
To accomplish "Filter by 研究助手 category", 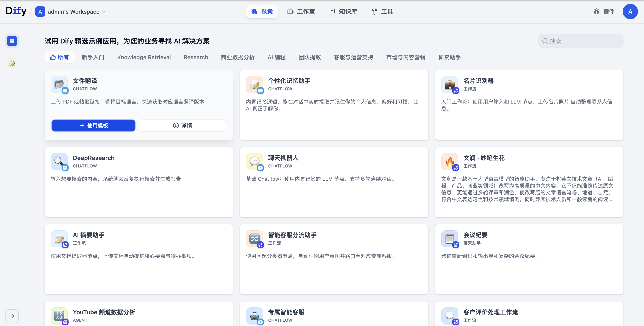I will [x=450, y=57].
